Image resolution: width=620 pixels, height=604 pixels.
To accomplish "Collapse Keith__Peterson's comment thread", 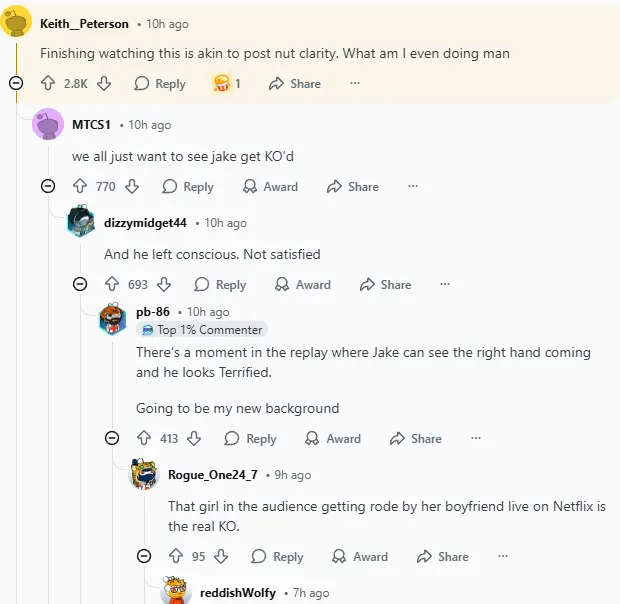I will 16,84.
